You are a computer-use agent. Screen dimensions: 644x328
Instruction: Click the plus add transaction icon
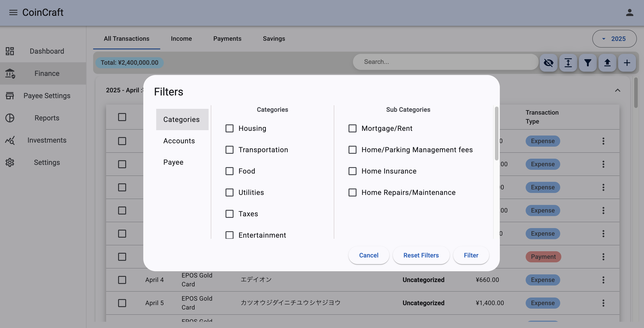[627, 63]
